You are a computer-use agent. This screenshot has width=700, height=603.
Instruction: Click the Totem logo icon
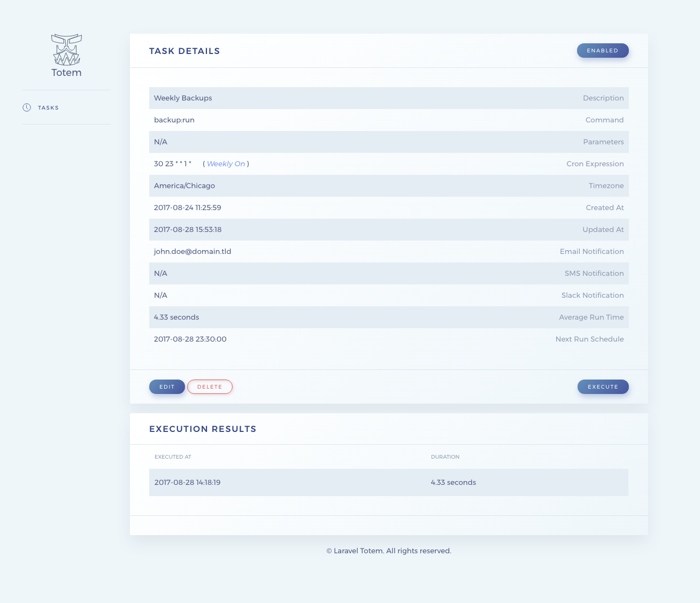(x=66, y=50)
